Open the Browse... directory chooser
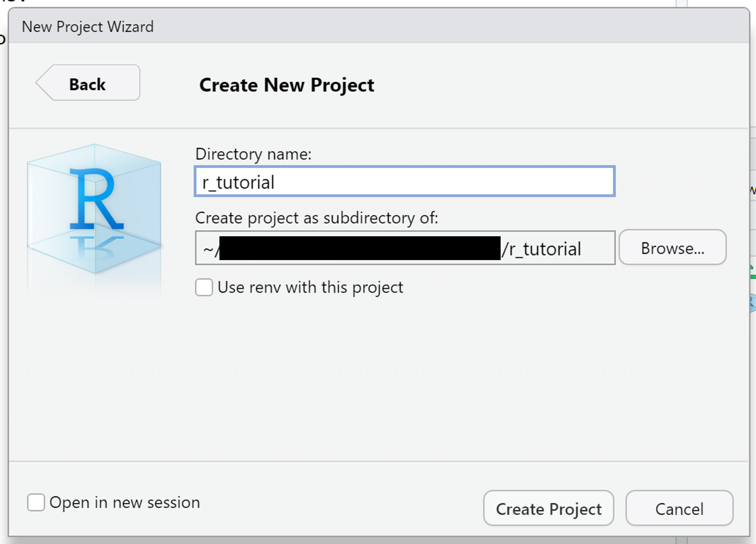This screenshot has height=544, width=756. tap(672, 248)
